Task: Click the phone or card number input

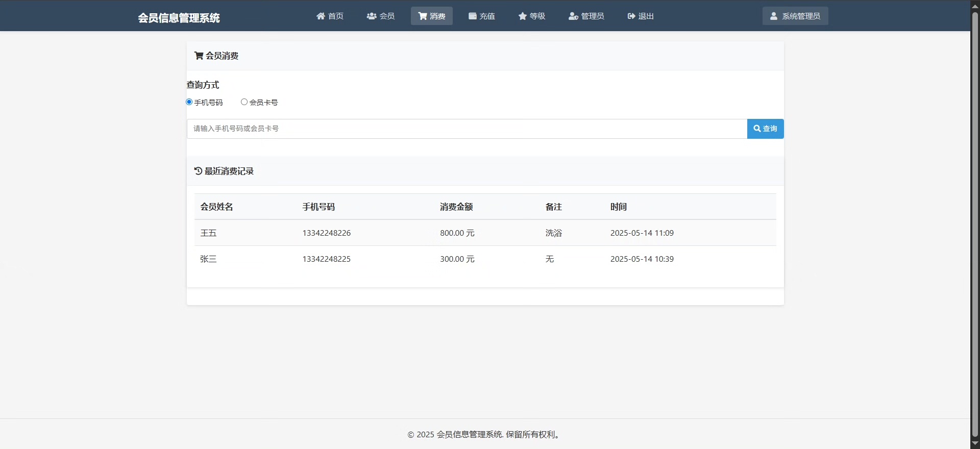Action: (x=467, y=129)
